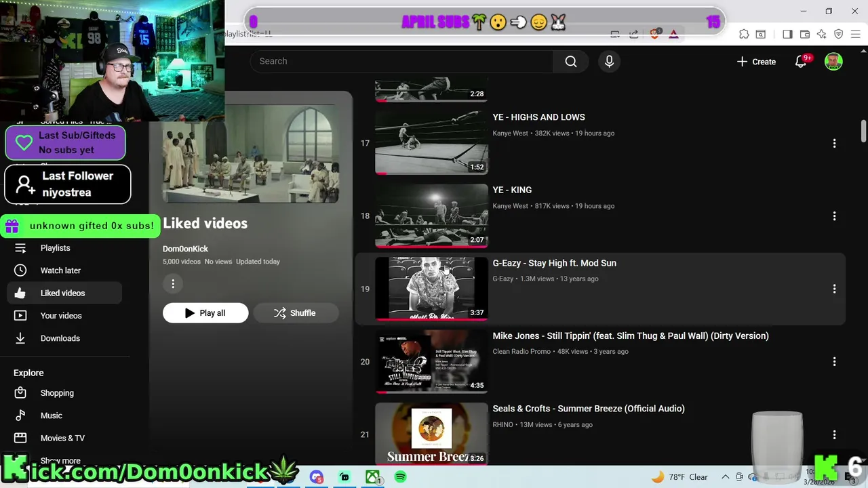Open Discord from the taskbar
The height and width of the screenshot is (488, 868).
click(x=317, y=477)
